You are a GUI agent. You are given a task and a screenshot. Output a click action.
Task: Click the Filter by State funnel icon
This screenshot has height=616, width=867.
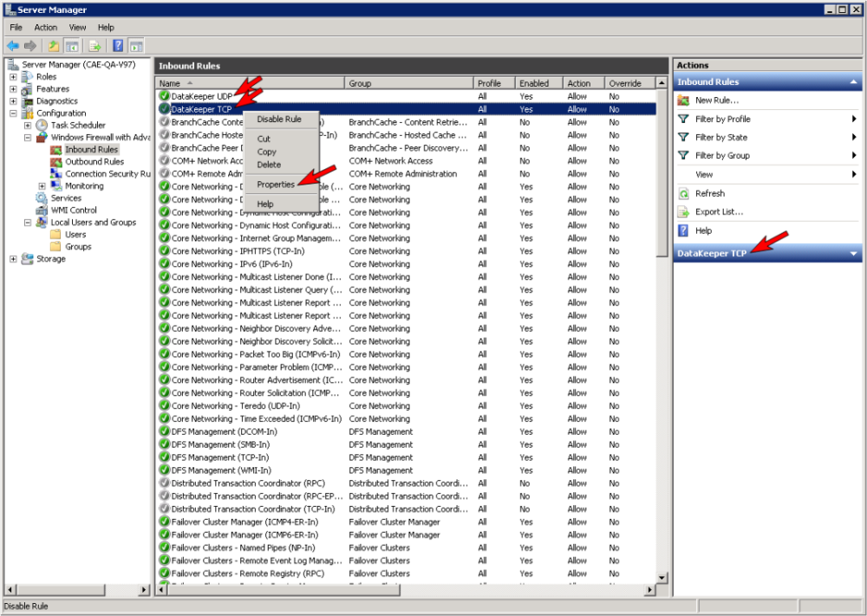683,137
